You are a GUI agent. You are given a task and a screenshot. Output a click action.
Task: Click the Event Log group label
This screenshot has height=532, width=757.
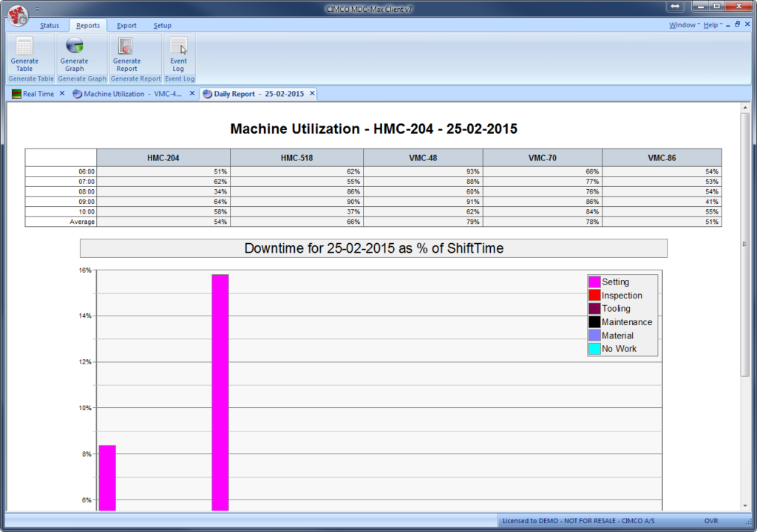180,78
